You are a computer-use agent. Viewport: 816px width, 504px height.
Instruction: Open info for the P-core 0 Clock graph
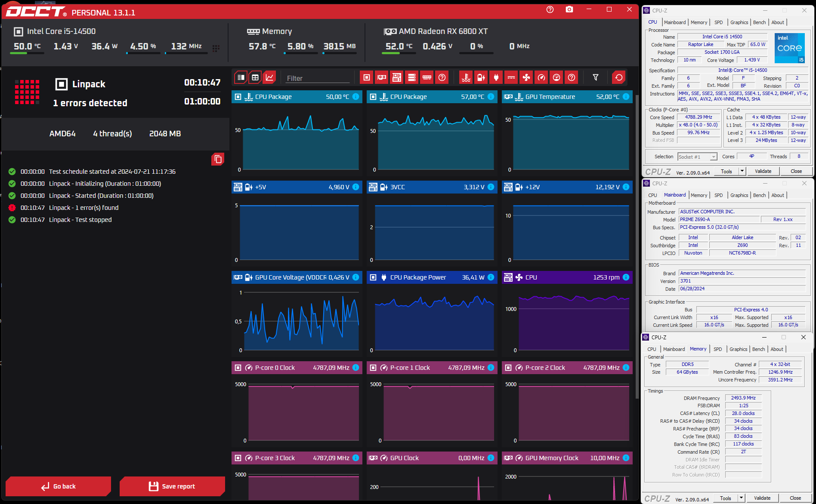click(x=356, y=368)
